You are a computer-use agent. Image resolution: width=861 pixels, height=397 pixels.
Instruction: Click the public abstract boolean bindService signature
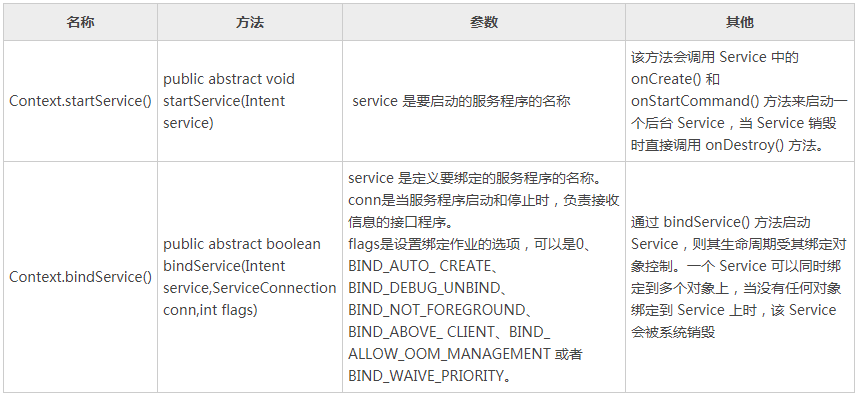tap(250, 277)
